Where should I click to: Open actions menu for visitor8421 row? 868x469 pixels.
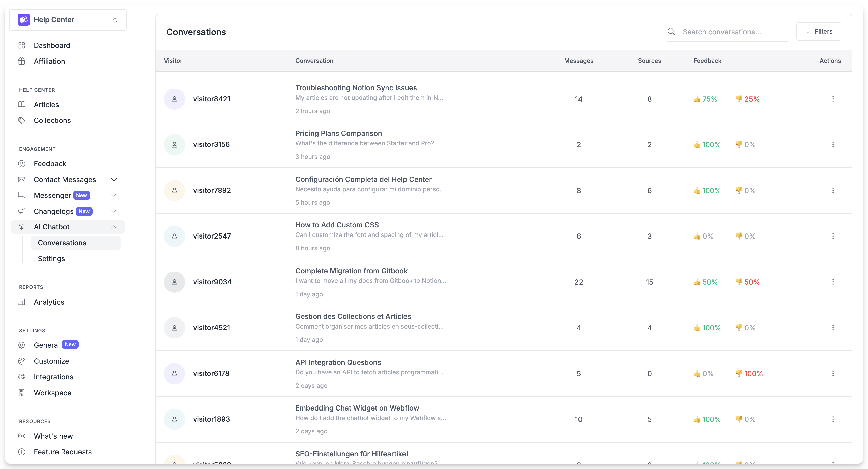point(833,99)
